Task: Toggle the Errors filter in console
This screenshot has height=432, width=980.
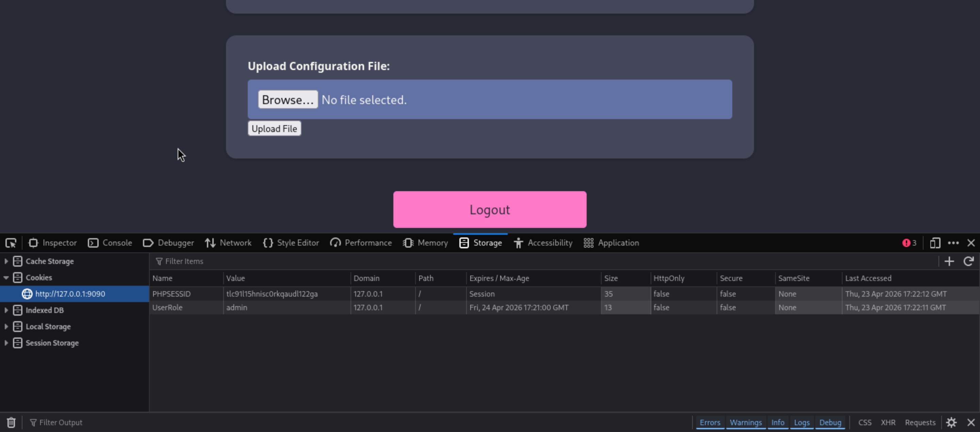Action: [709, 422]
